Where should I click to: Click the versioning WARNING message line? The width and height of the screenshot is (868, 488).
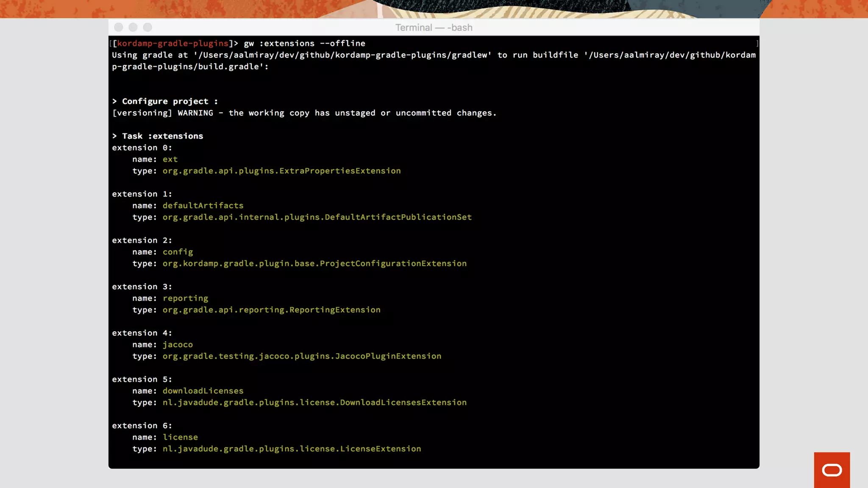click(x=304, y=113)
